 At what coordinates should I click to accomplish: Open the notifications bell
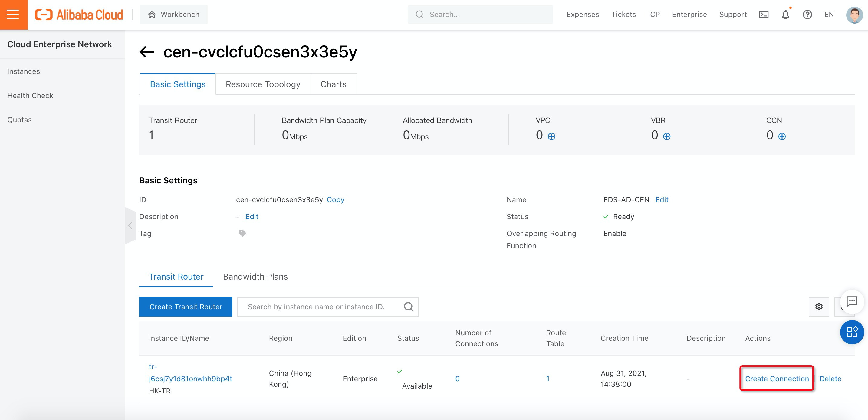785,15
